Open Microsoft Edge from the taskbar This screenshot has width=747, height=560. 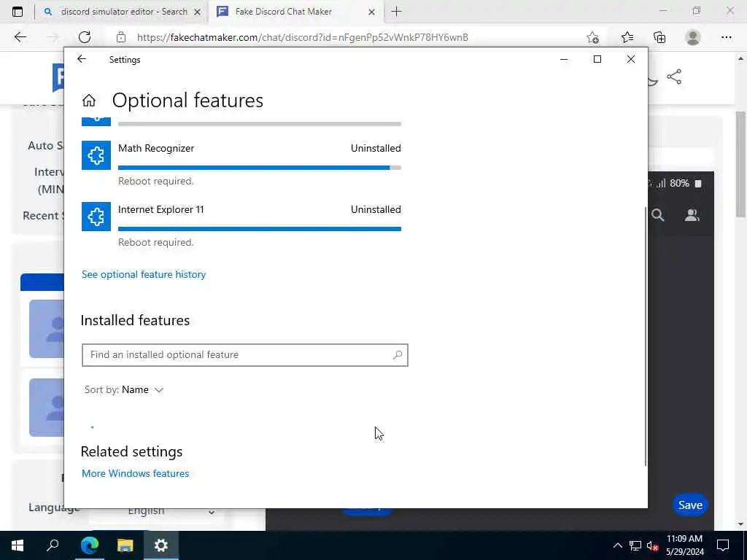[x=89, y=545]
